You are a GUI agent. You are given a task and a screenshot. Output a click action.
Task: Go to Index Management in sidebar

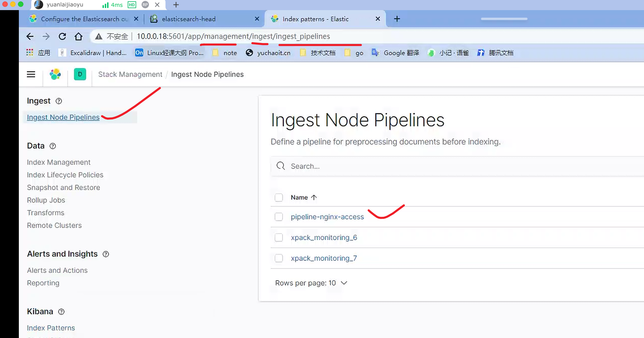click(x=59, y=162)
